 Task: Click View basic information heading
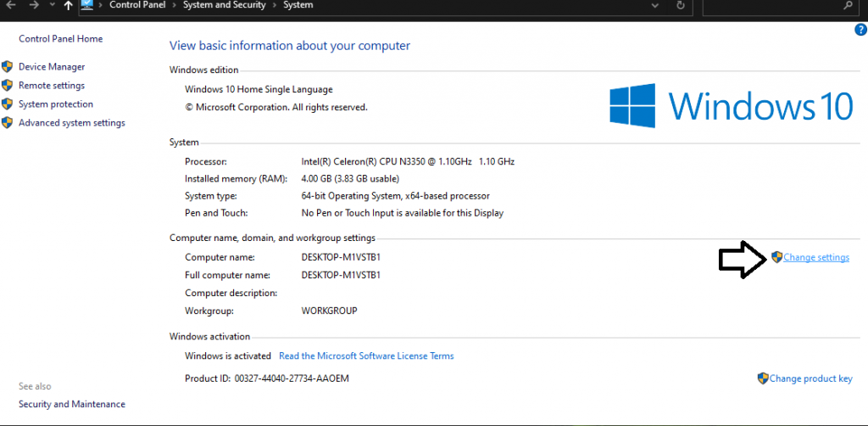click(x=290, y=46)
